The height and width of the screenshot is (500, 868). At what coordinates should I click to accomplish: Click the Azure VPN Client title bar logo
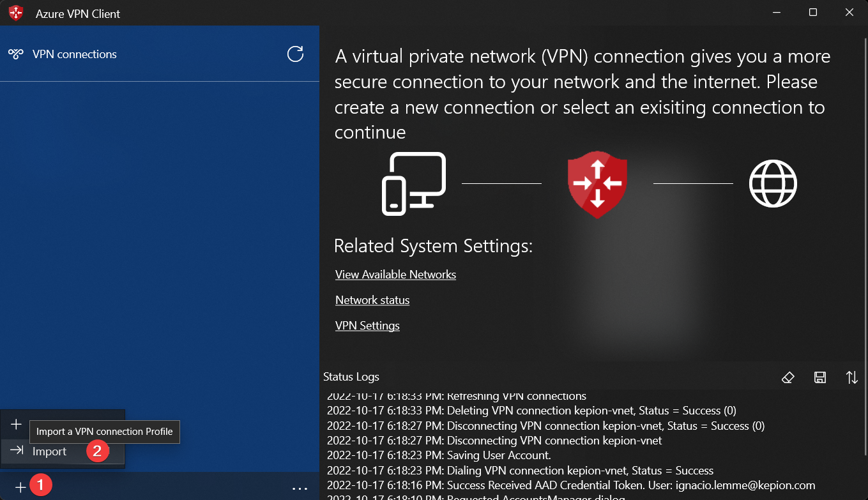pyautogui.click(x=16, y=13)
